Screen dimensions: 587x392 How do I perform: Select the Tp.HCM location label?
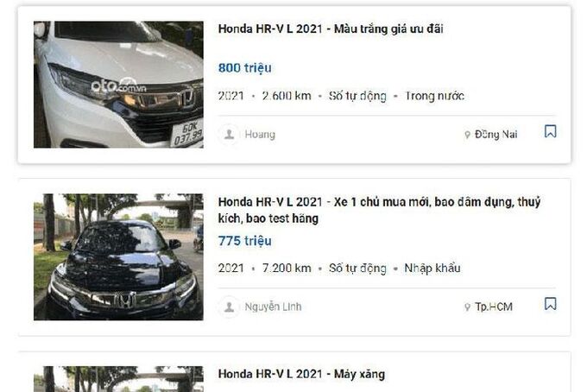[494, 307]
